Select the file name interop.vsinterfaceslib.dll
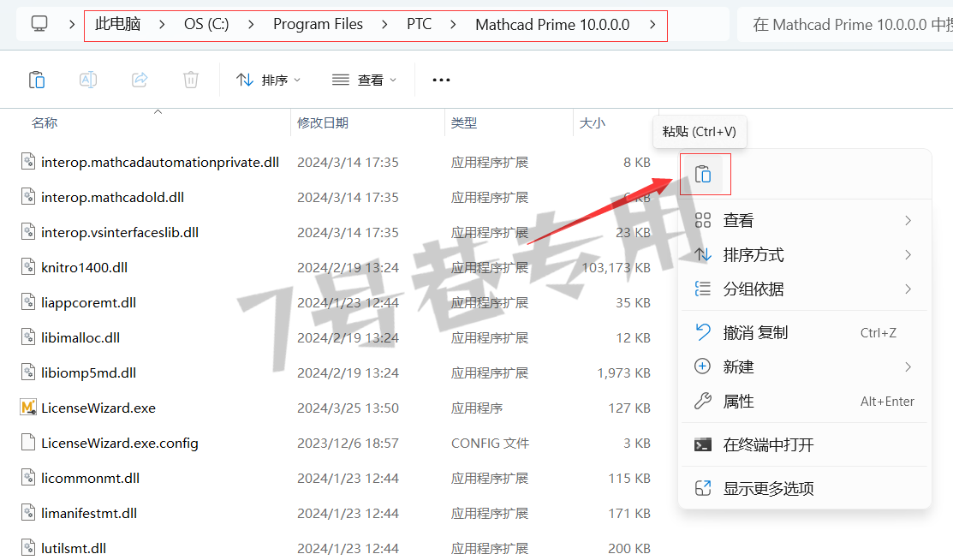953x560 pixels. (x=120, y=232)
